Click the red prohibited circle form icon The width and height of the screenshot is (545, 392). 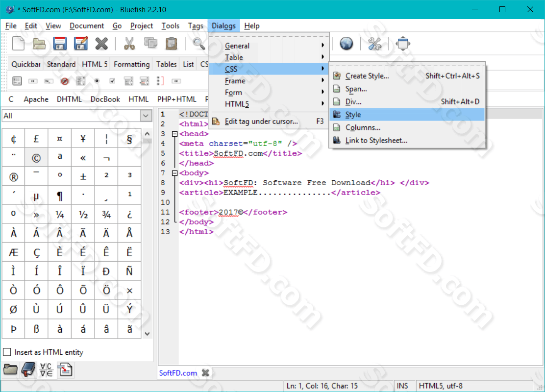pyautogui.click(x=65, y=81)
